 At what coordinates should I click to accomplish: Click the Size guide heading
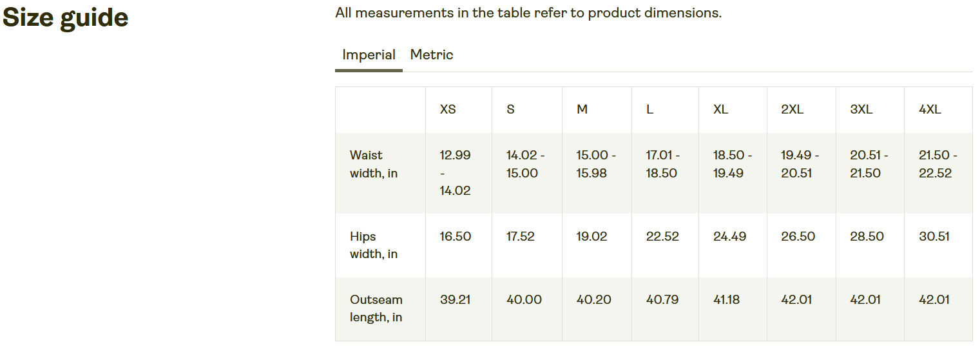tap(65, 18)
